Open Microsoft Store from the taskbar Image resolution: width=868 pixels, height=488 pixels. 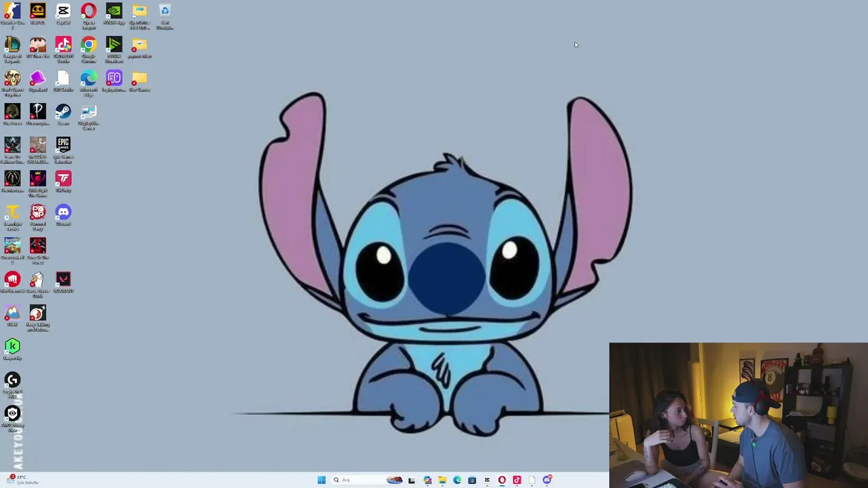point(472,480)
